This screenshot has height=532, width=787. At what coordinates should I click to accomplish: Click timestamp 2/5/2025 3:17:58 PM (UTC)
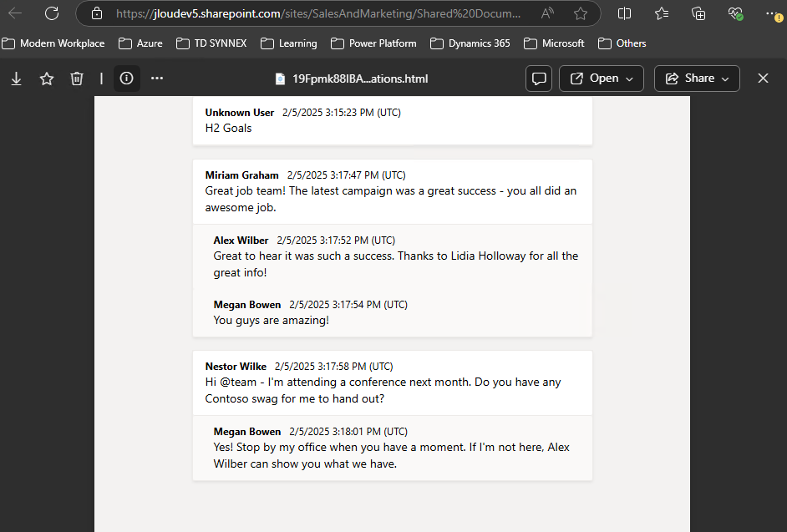(x=334, y=367)
